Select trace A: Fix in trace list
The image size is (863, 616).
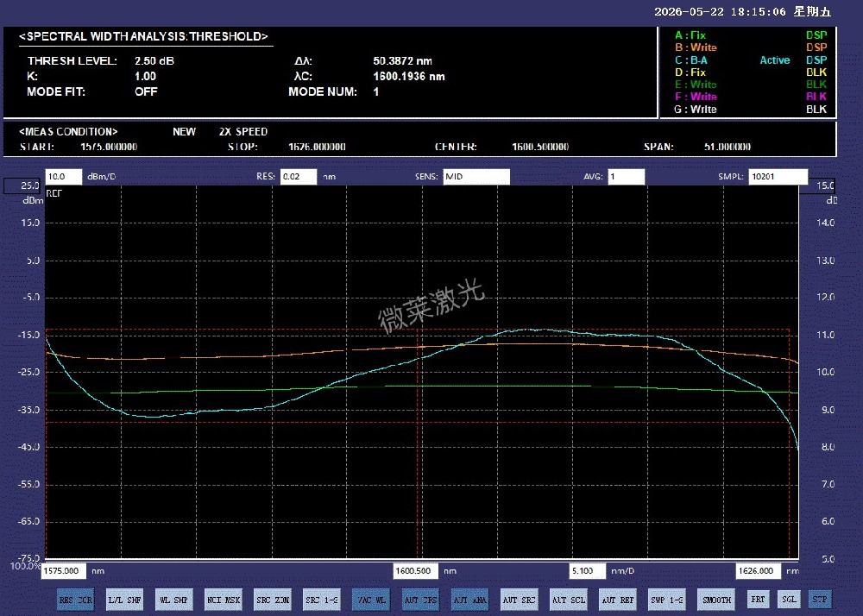(x=690, y=35)
